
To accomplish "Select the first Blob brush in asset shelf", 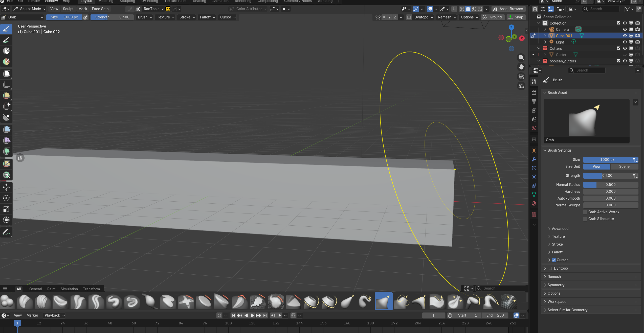I will tap(7, 301).
